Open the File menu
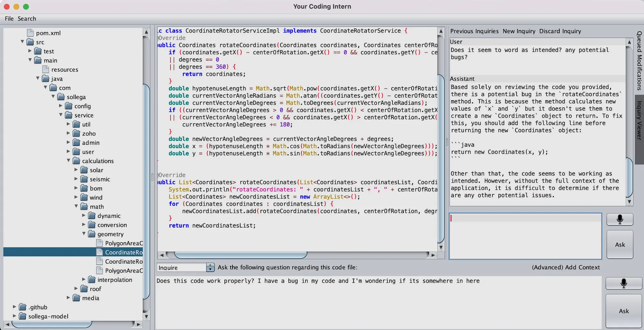This screenshot has height=330, width=644. [x=9, y=18]
